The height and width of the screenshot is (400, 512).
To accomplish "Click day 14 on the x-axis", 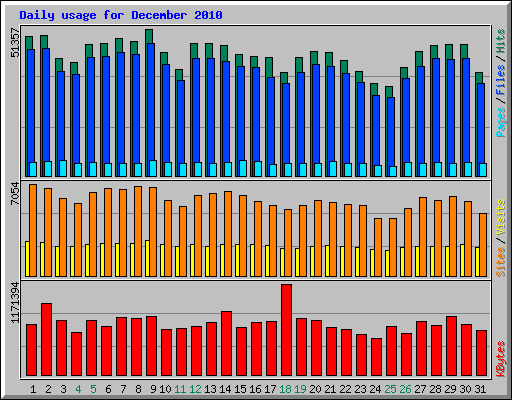I will pos(225,389).
